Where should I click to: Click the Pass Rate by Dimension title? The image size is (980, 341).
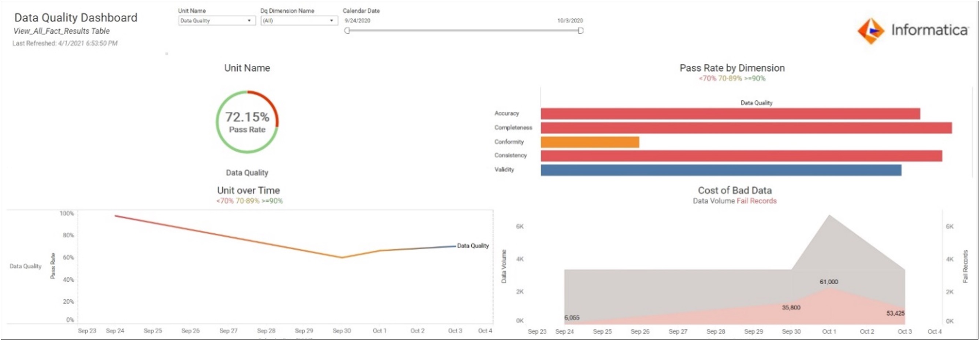pyautogui.click(x=732, y=68)
